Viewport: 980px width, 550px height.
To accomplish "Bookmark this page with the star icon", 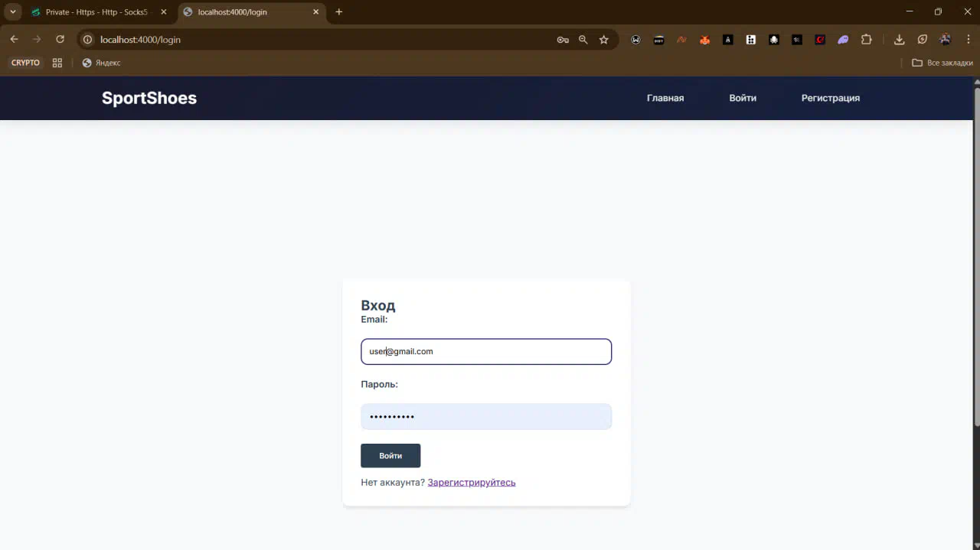I will (x=604, y=40).
